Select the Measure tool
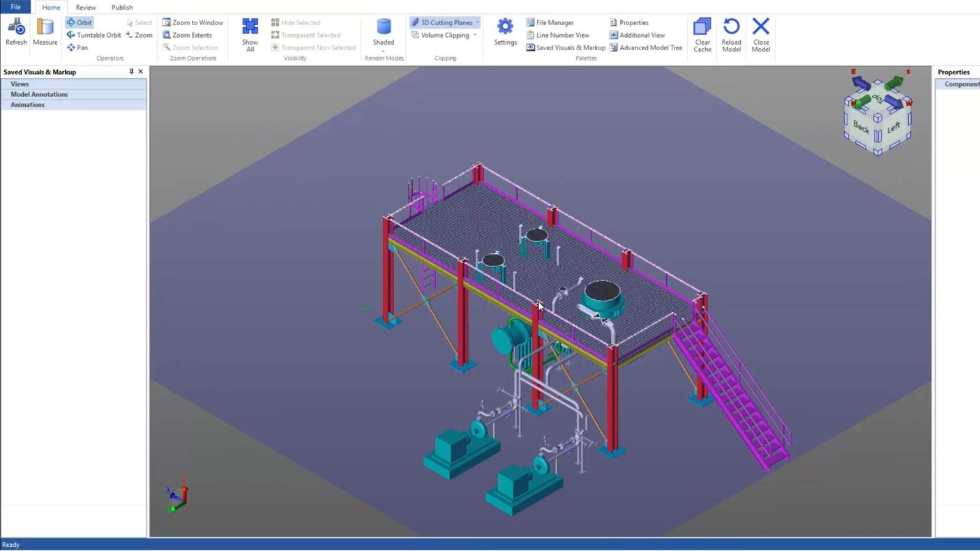The width and height of the screenshot is (980, 551). [45, 33]
